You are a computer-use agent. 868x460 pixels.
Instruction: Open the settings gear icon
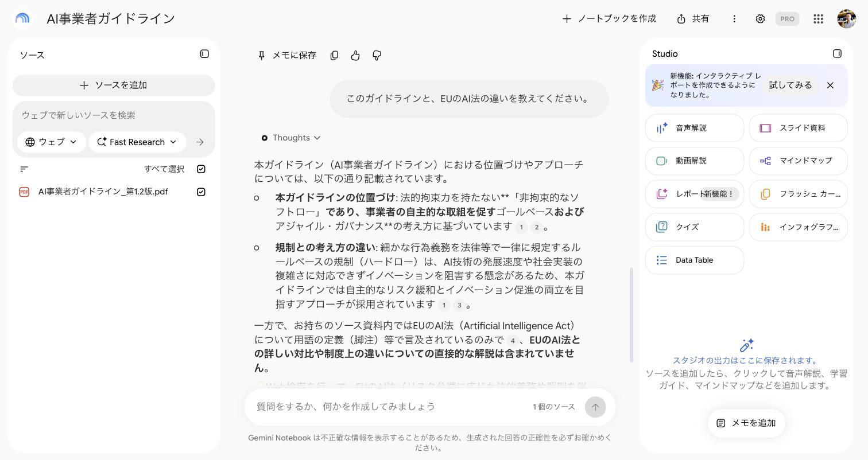[760, 19]
